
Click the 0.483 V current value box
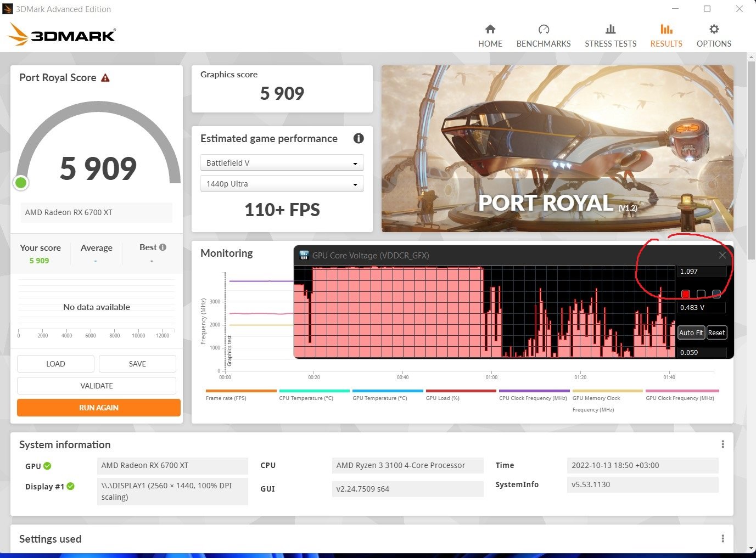point(702,307)
